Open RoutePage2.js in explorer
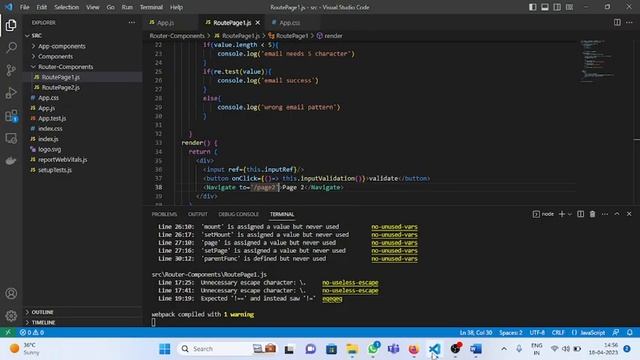The image size is (640, 360). pos(60,87)
